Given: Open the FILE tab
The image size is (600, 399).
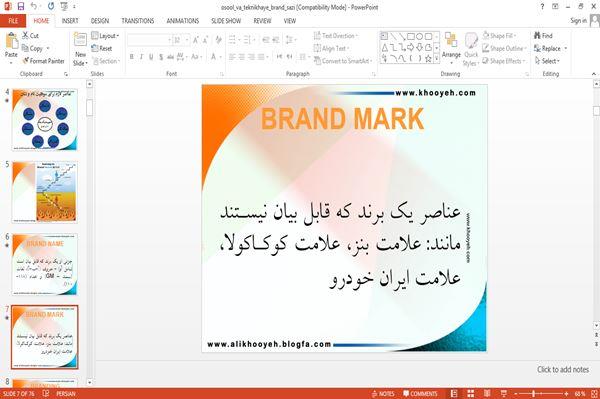Looking at the screenshot, I should click(x=13, y=21).
